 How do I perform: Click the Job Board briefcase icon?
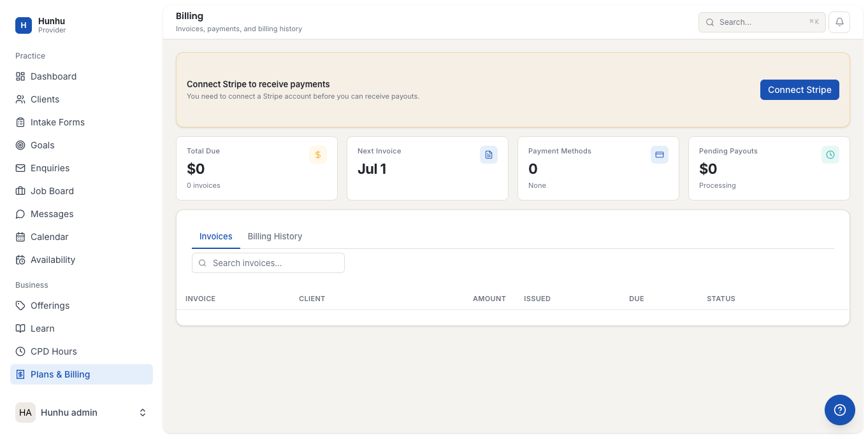(x=20, y=191)
